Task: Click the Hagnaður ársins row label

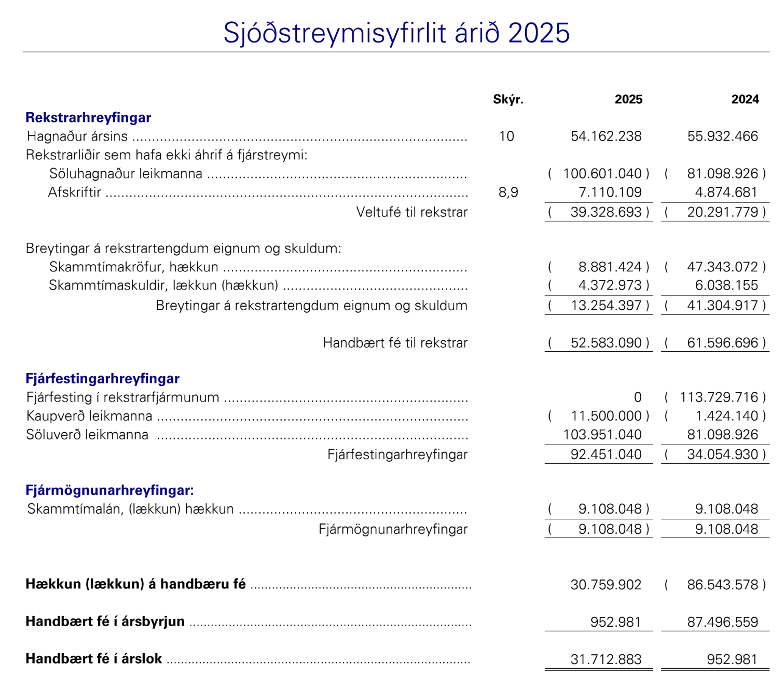Action: (x=77, y=136)
